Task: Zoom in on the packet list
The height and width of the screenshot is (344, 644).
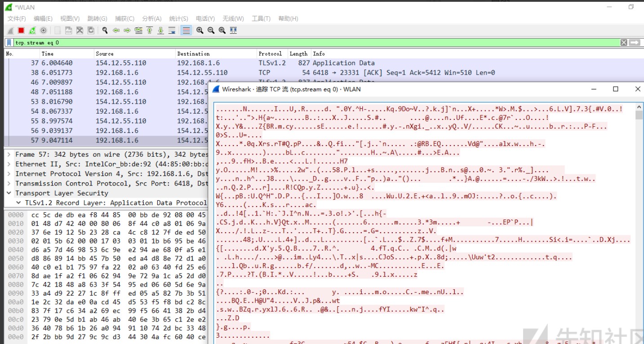Action: click(x=200, y=30)
